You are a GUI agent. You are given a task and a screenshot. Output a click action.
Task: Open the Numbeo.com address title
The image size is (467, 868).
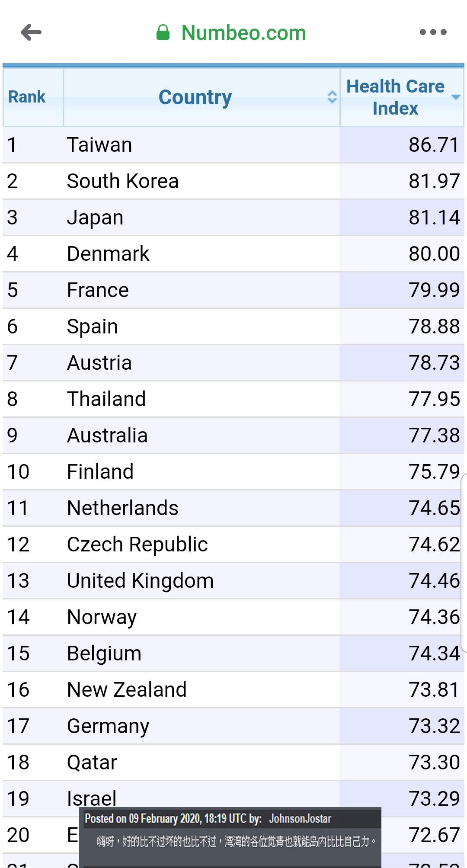[x=243, y=33]
